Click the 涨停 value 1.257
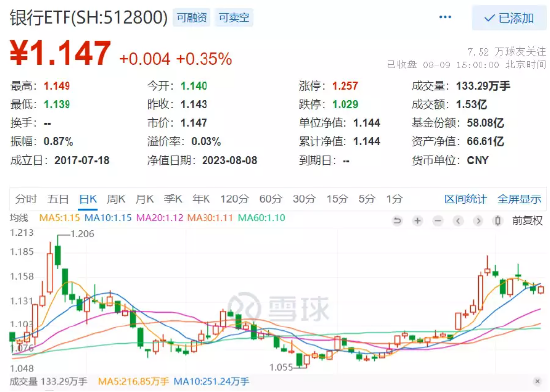This screenshot has width=550, height=392. pos(346,86)
